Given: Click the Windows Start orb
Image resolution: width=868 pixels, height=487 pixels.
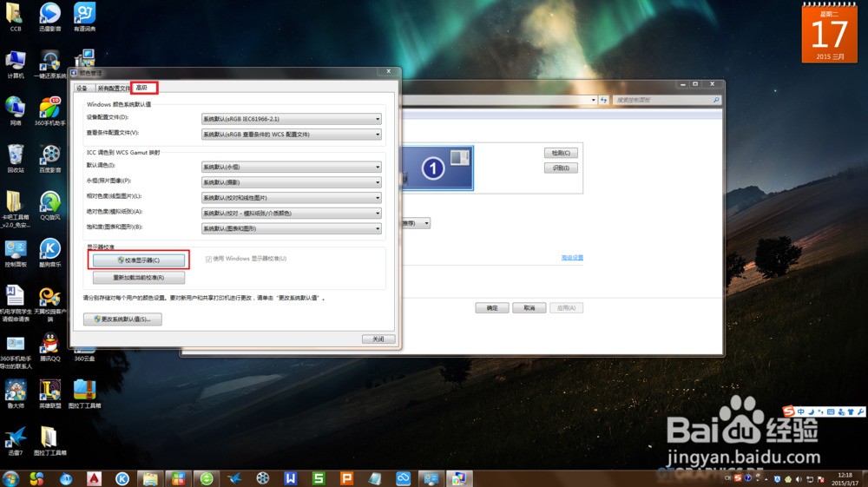Looking at the screenshot, I should 11,478.
